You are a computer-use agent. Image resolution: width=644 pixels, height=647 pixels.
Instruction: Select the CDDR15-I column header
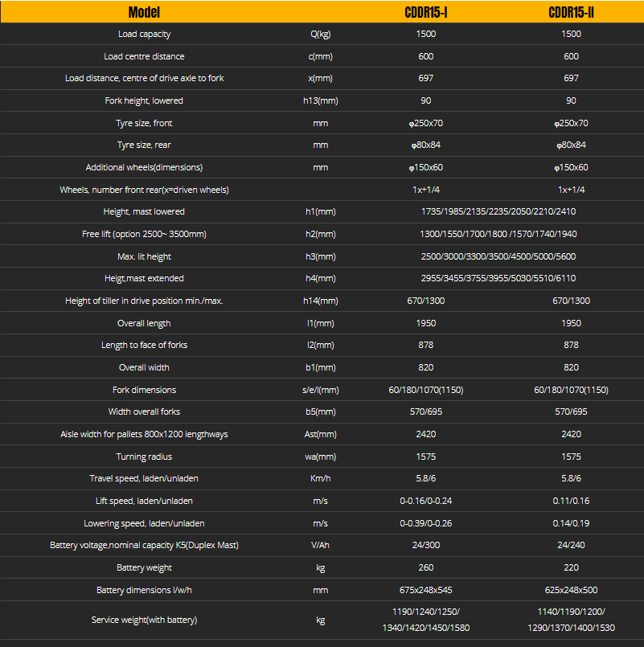tap(425, 12)
